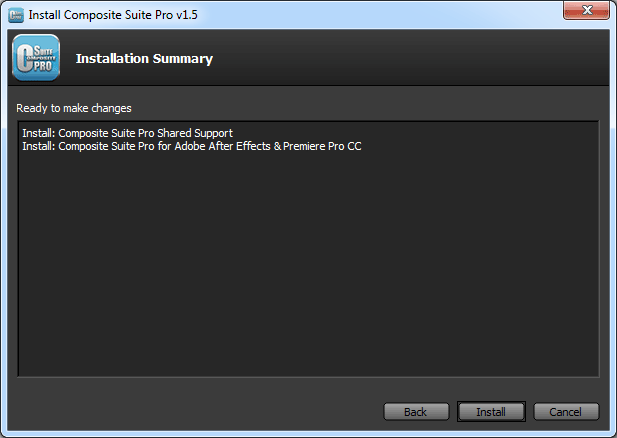Go Back to the previous installer step
This screenshot has width=617, height=438.
click(x=416, y=412)
